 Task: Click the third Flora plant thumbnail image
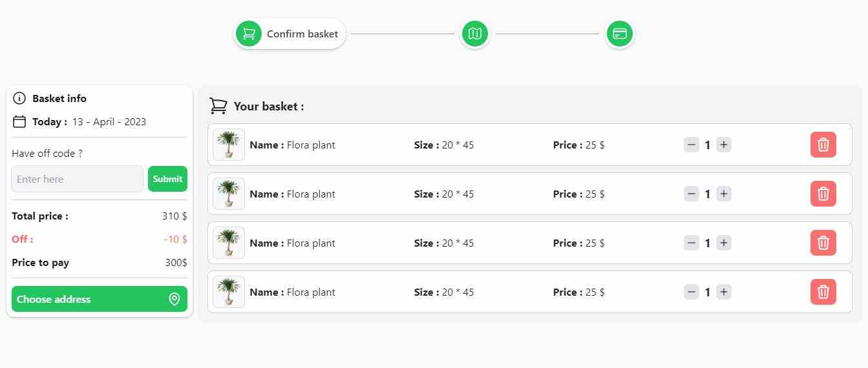[229, 243]
